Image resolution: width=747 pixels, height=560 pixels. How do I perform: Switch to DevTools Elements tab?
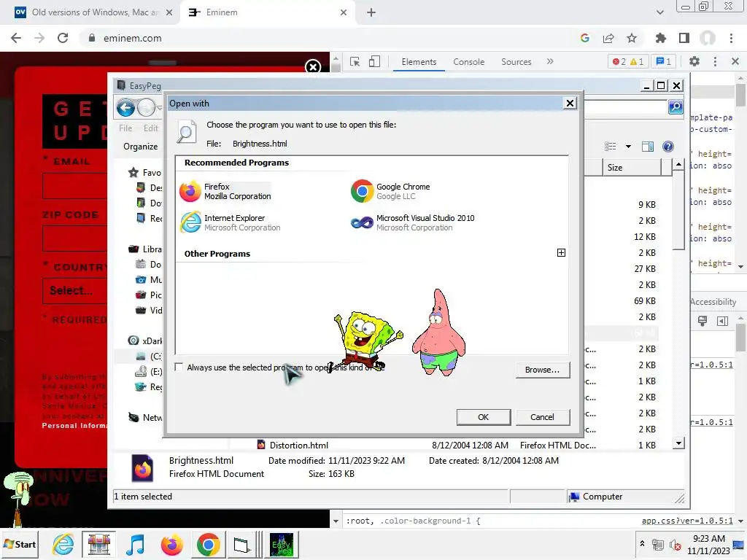419,62
